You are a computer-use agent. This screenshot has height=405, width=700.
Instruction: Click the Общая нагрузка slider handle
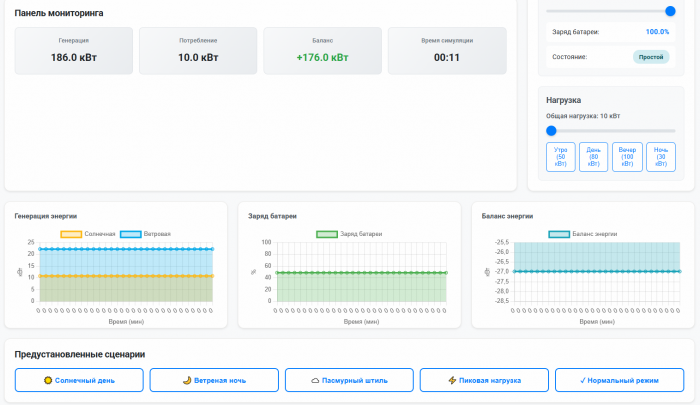(551, 130)
